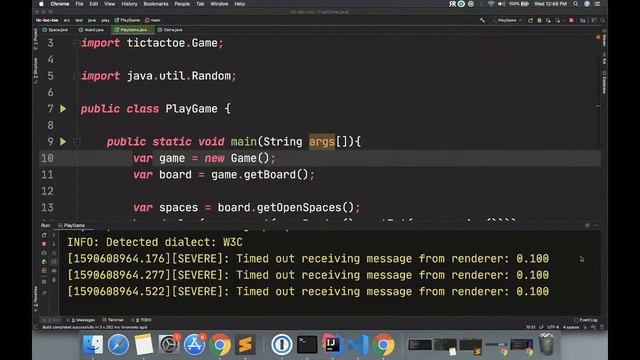Open Finder from the Dock
The image size is (640, 360).
[x=93, y=344]
